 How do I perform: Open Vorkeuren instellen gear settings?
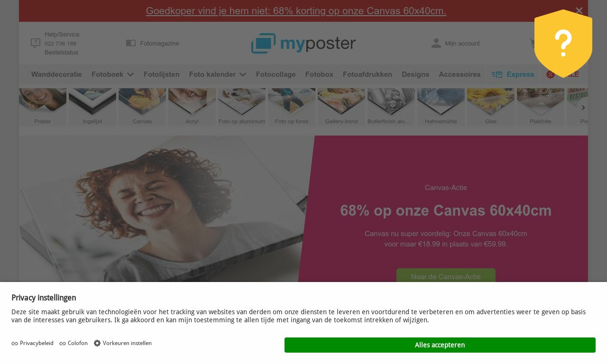click(x=97, y=343)
